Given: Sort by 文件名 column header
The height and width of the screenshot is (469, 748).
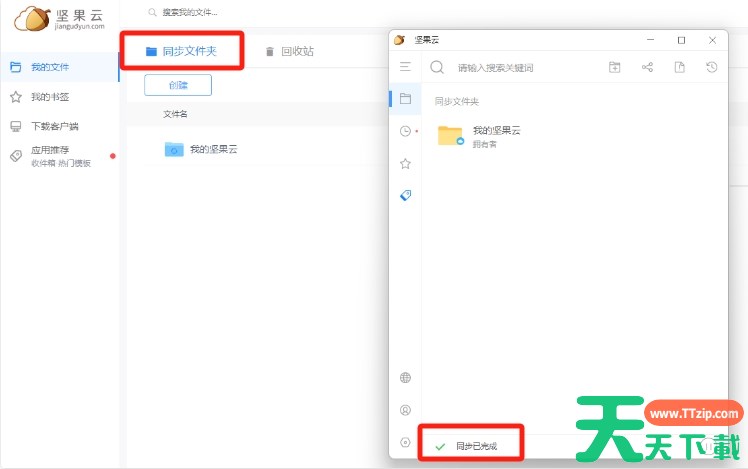Looking at the screenshot, I should pyautogui.click(x=175, y=114).
